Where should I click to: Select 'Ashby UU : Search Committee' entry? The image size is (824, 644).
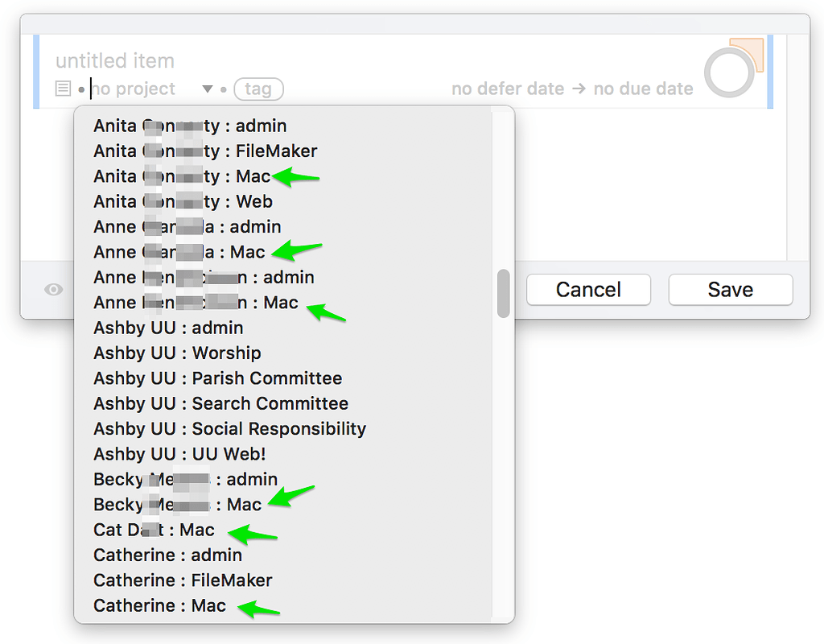[x=220, y=403]
